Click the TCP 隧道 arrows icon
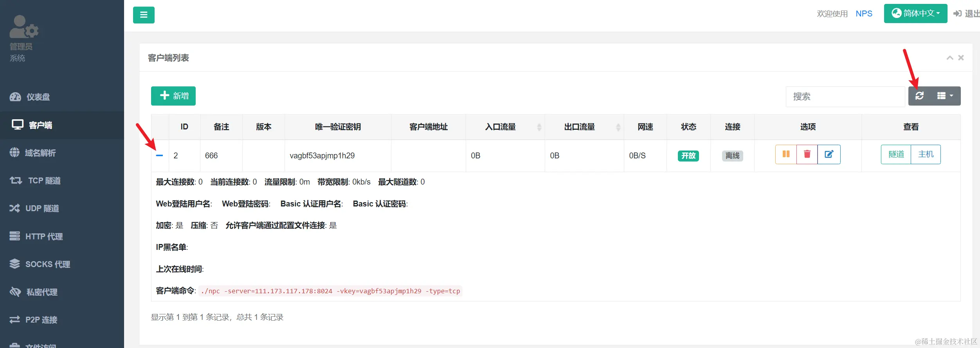Screen dimensions: 980x348 pos(16,180)
